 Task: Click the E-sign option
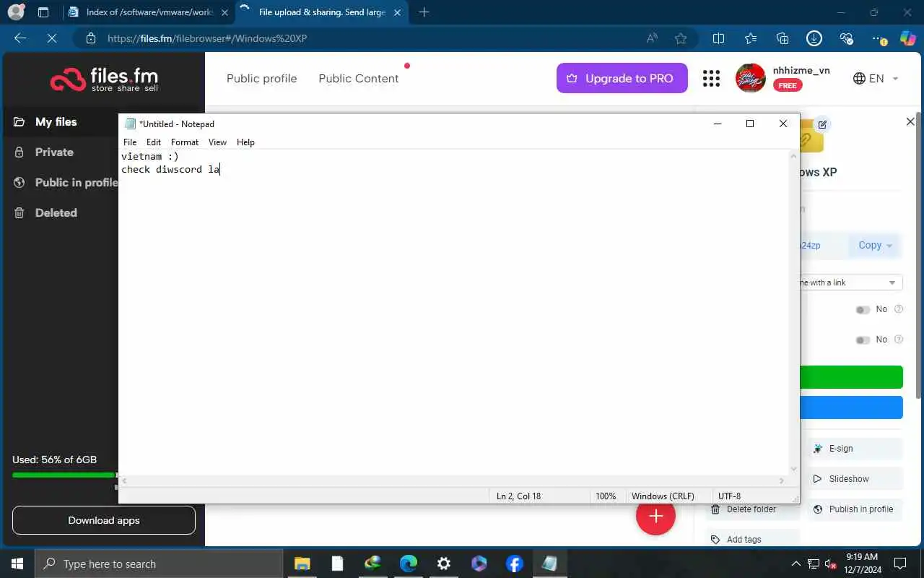tap(855, 449)
